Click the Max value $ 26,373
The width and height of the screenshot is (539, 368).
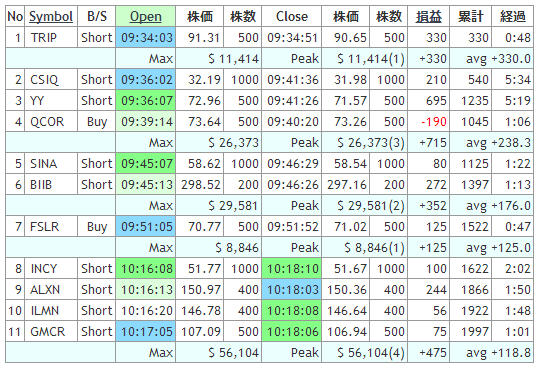233,143
